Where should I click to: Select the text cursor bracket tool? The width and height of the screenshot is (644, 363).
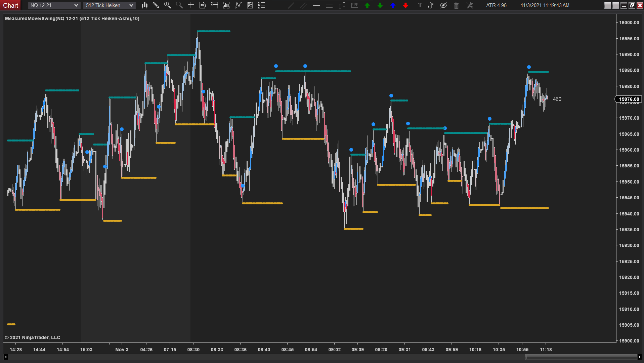(x=342, y=5)
